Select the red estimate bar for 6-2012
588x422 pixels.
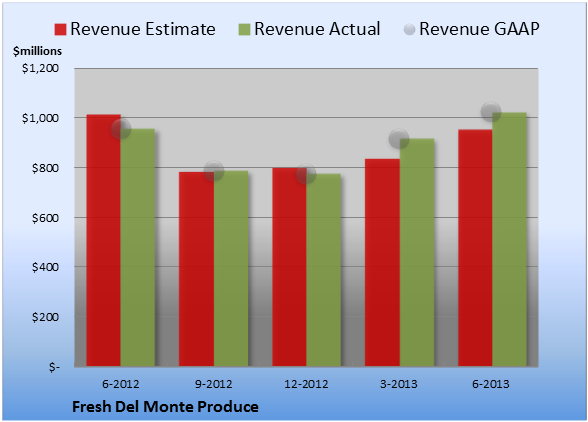[104, 240]
